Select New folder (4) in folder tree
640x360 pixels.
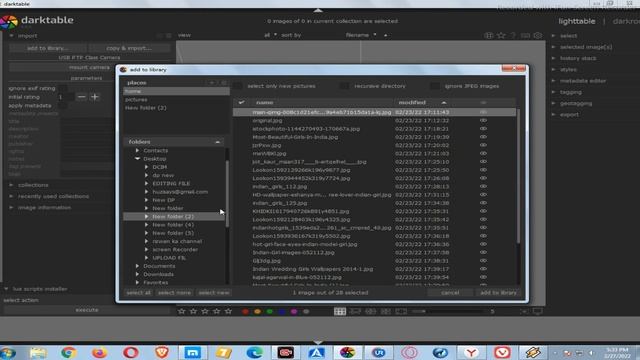[x=173, y=225]
